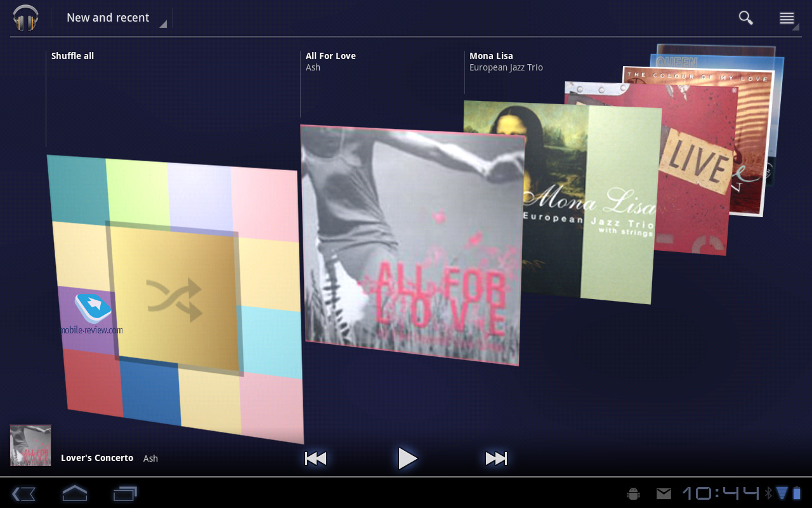Click the All For Love title text
812x508 pixels.
tap(331, 56)
